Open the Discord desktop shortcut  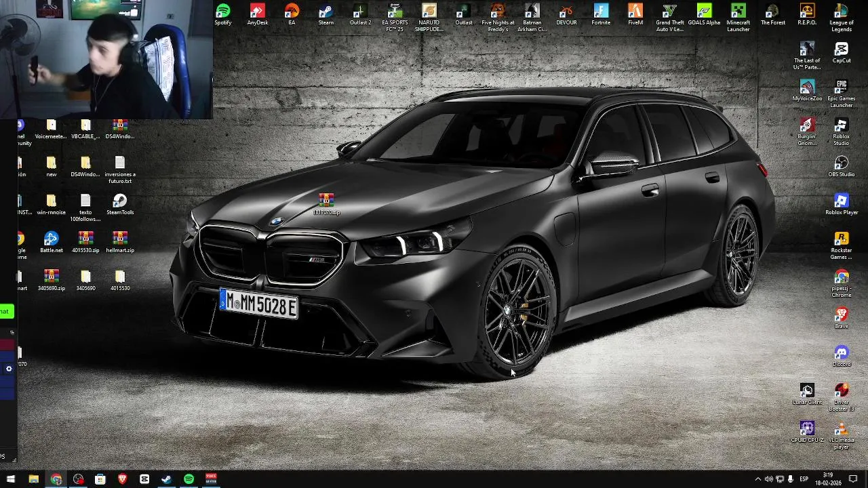coord(842,357)
